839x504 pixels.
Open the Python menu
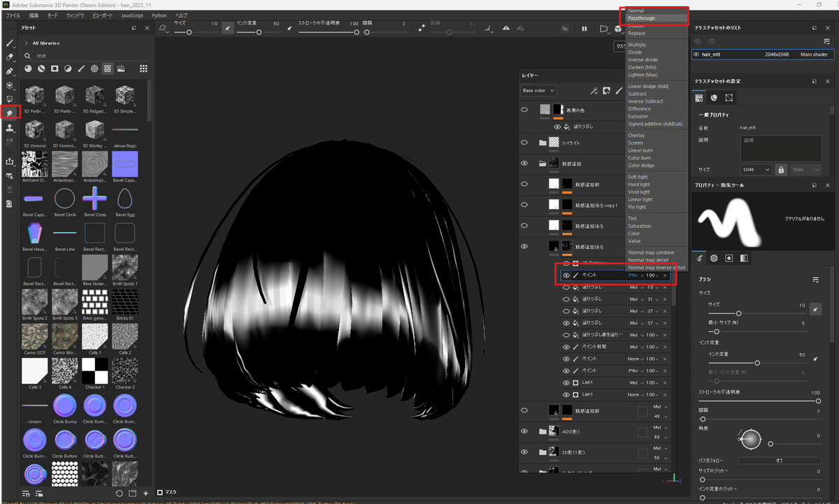[x=159, y=15]
